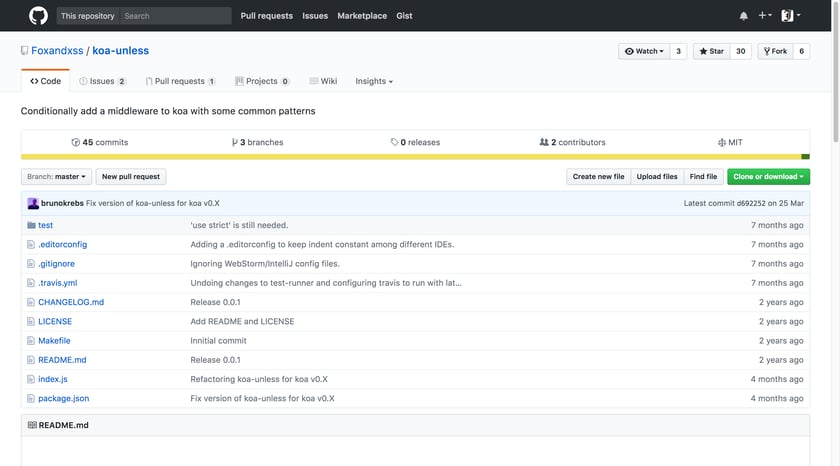Click the This repository search scope
Image resolution: width=840 pixels, height=466 pixels.
[x=88, y=16]
